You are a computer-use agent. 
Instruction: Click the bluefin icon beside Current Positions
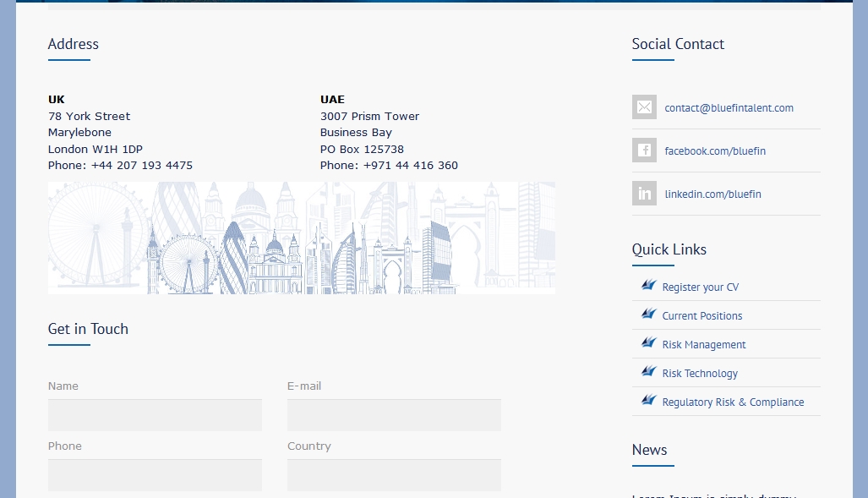click(648, 315)
